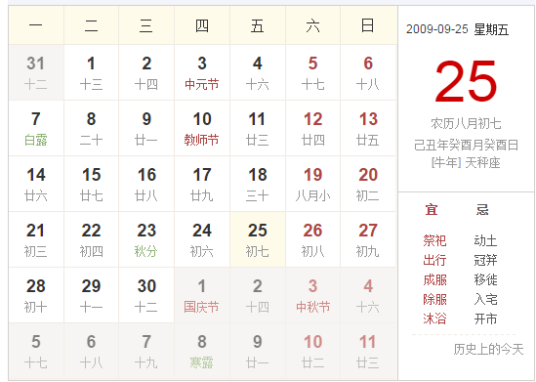This screenshot has width=536, height=382.
Task: Click the large red 25 day number
Action: tap(466, 81)
